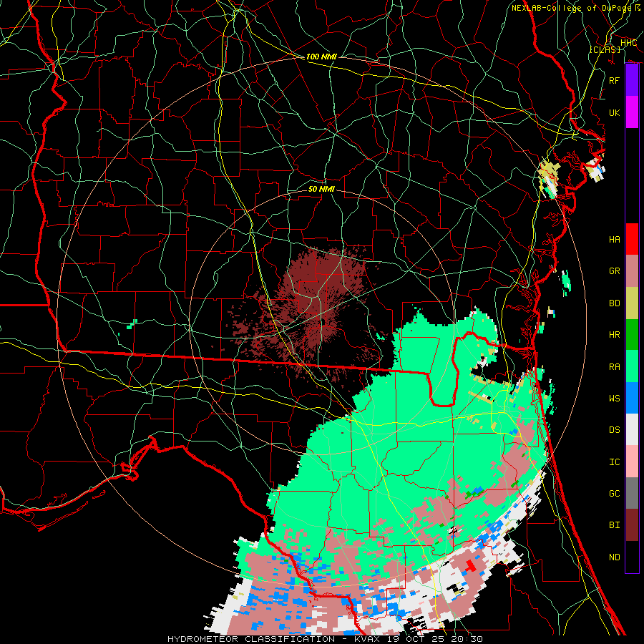Click the BI legend label
This screenshot has height=644, width=644.
pyautogui.click(x=614, y=525)
